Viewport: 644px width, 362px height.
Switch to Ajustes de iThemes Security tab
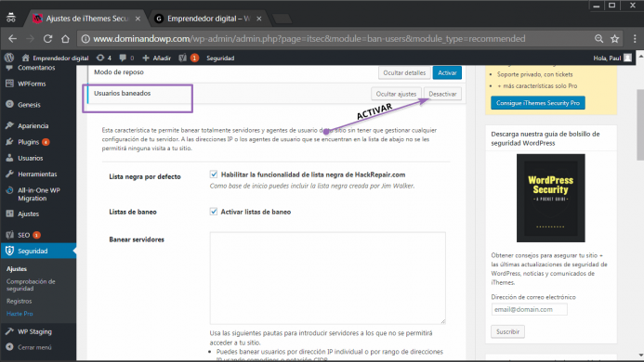pos(86,19)
